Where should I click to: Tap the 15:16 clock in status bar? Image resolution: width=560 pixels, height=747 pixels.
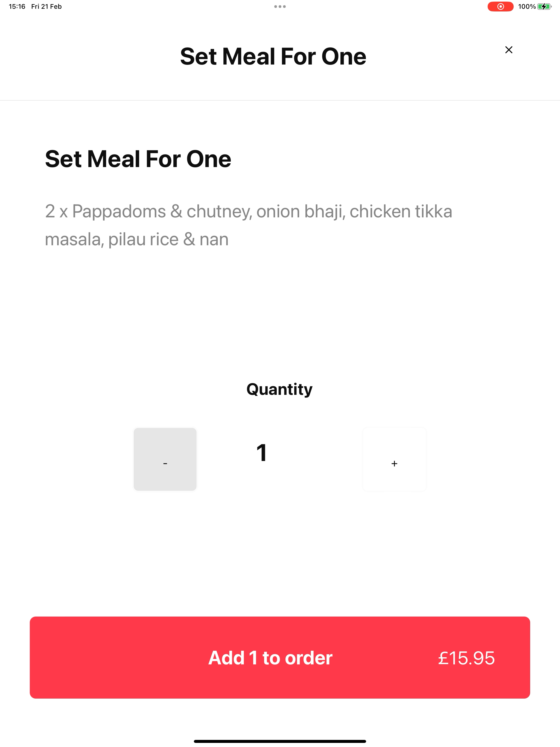17,6
